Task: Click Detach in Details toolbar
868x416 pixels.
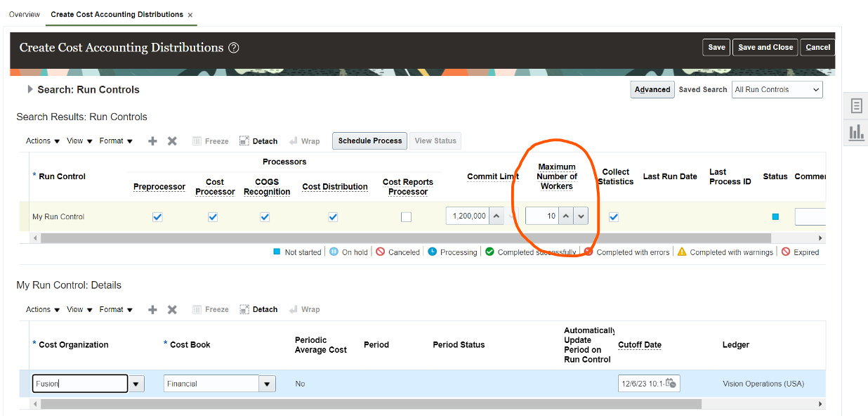Action: (258, 310)
